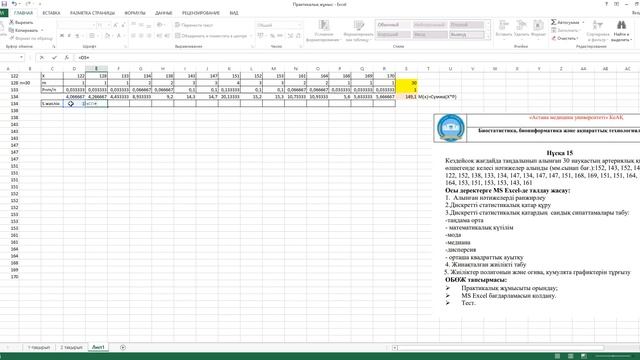Open the Автосумма dropdown arrow

tap(583, 22)
